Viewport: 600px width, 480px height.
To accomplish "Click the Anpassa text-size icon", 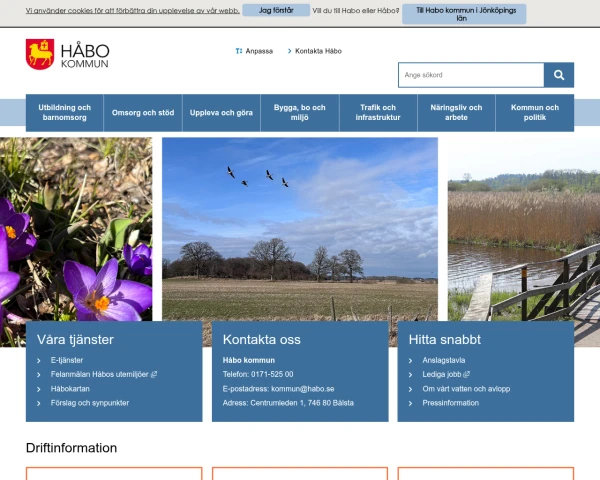I will pos(239,51).
